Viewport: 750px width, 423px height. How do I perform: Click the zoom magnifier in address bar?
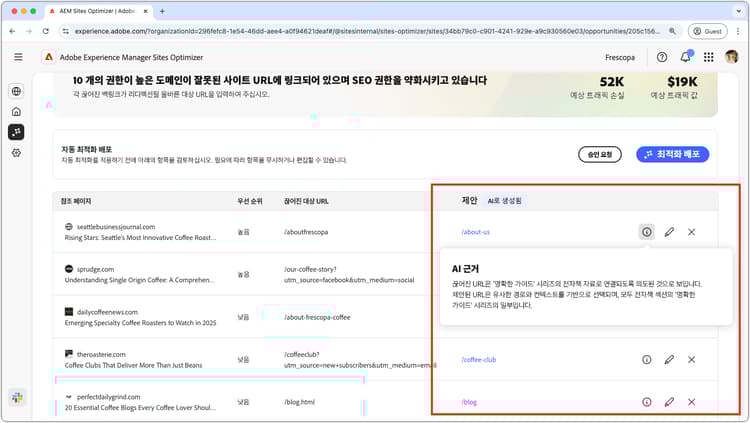point(673,31)
